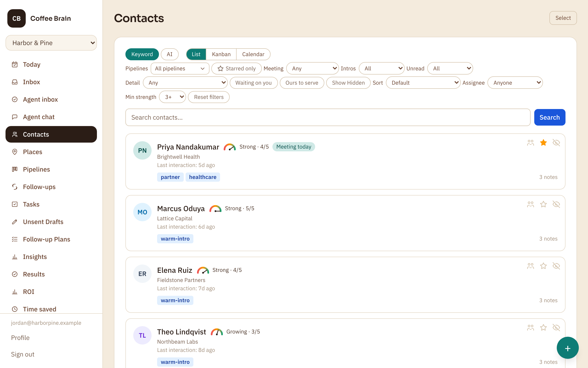The width and height of the screenshot is (588, 368).
Task: Open Agent chat speech bubble icon
Action: pyautogui.click(x=15, y=117)
